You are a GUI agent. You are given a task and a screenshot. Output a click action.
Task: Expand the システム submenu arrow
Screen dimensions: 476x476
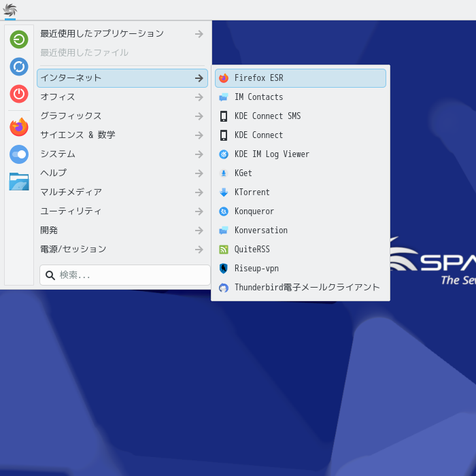[x=199, y=154]
